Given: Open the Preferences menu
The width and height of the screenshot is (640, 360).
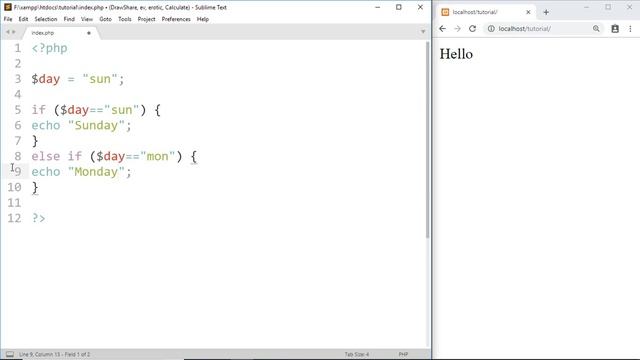Looking at the screenshot, I should point(176,19).
